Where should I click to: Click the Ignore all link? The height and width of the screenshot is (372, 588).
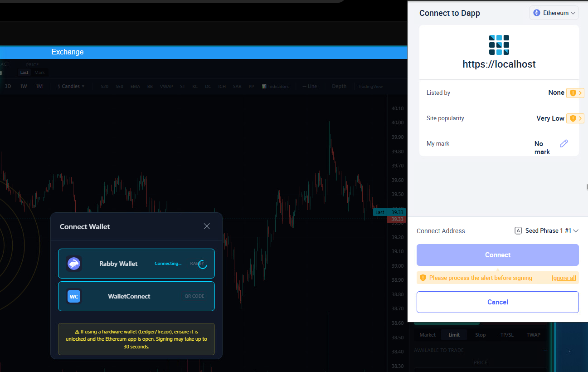click(564, 278)
